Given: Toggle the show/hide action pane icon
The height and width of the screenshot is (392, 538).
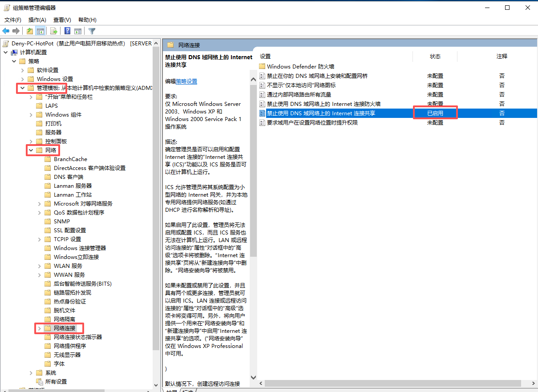Looking at the screenshot, I should pos(78,31).
